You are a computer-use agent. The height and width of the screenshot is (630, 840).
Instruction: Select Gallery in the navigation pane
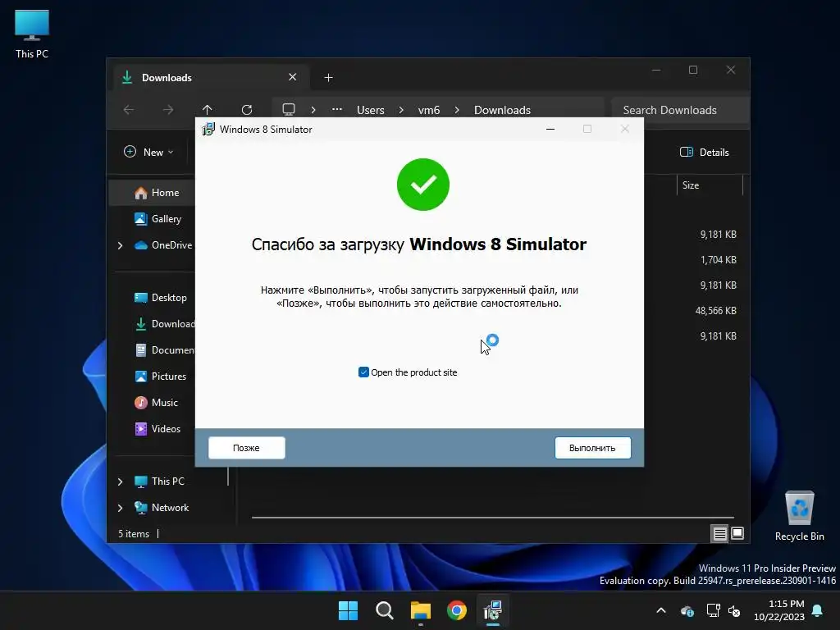[x=157, y=218]
